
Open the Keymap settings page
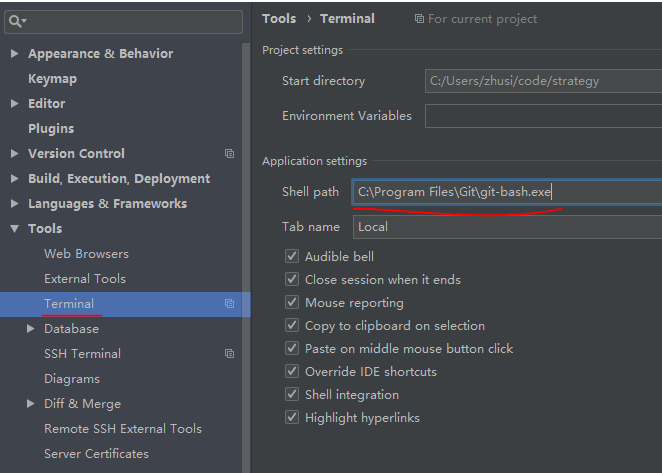52,79
